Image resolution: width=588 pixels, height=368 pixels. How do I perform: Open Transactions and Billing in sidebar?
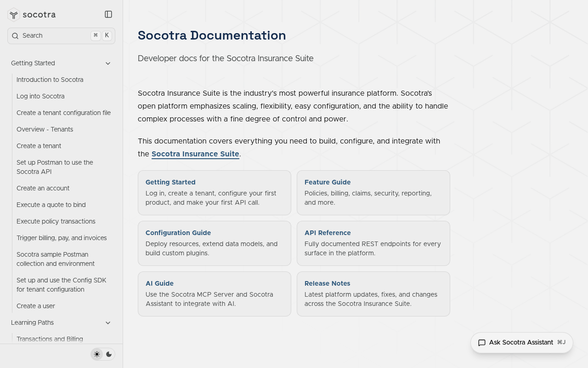click(x=50, y=339)
